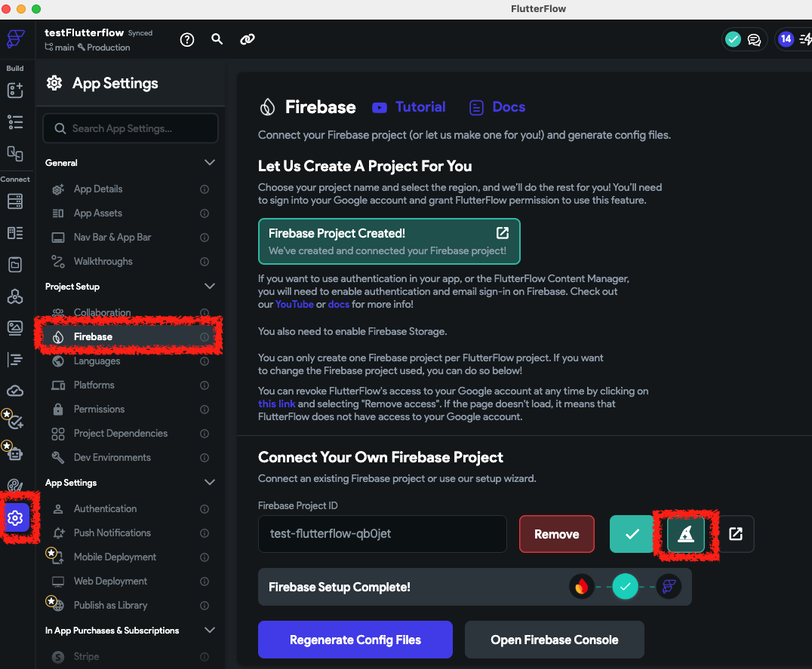Open the Firebase Tutorial link

pos(408,107)
